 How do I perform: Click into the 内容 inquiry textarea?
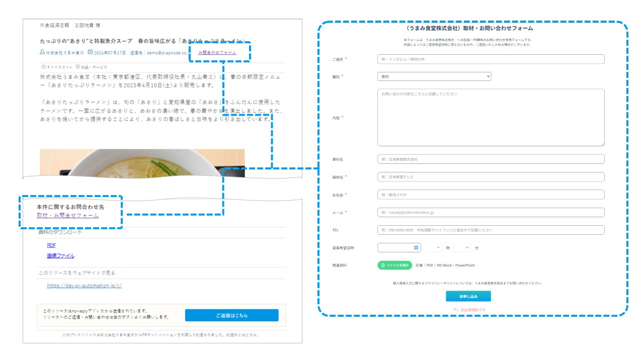[491, 118]
